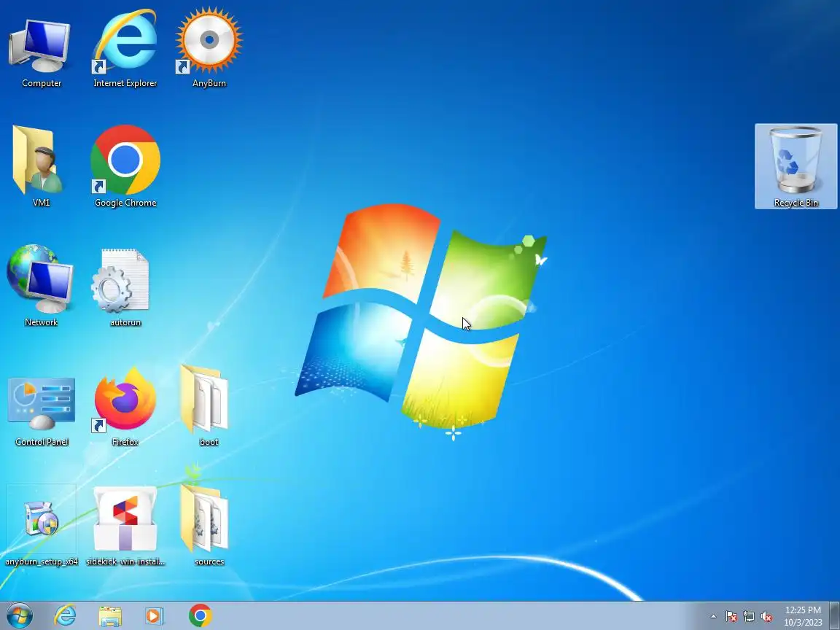The height and width of the screenshot is (630, 840).
Task: Select the Control Panel desktop icon
Action: (42, 411)
